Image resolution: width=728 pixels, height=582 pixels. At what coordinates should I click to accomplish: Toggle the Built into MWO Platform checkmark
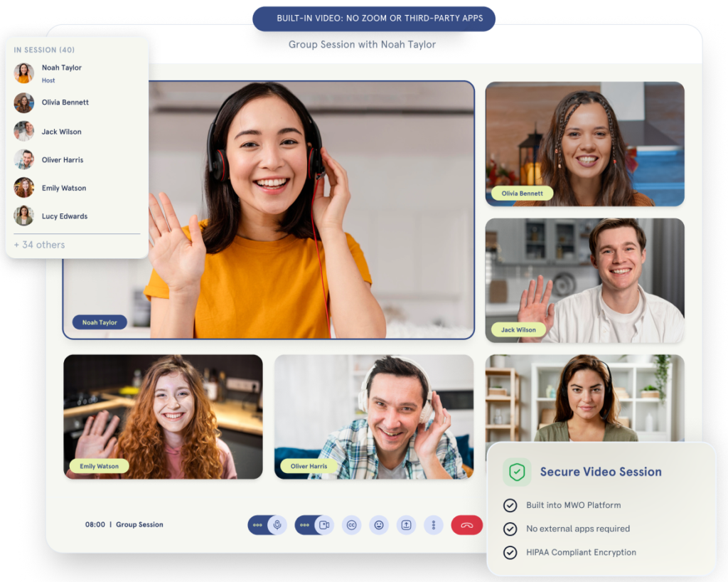coord(510,505)
